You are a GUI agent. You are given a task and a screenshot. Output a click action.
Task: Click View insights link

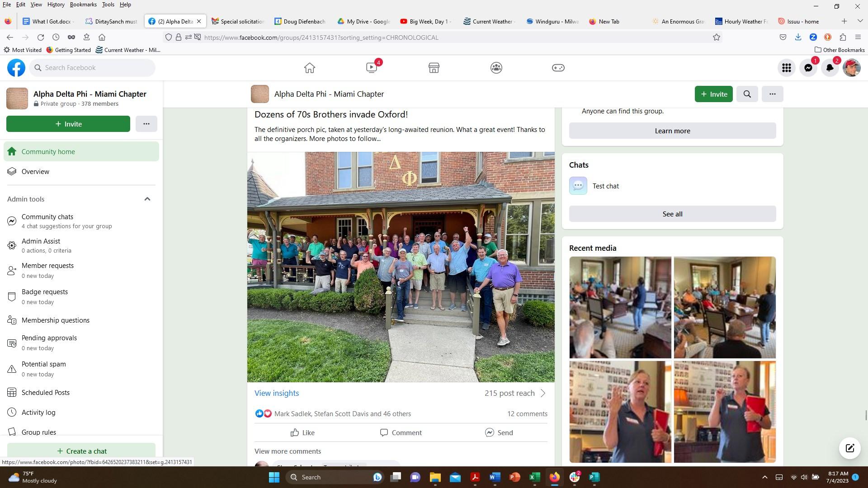tap(277, 393)
